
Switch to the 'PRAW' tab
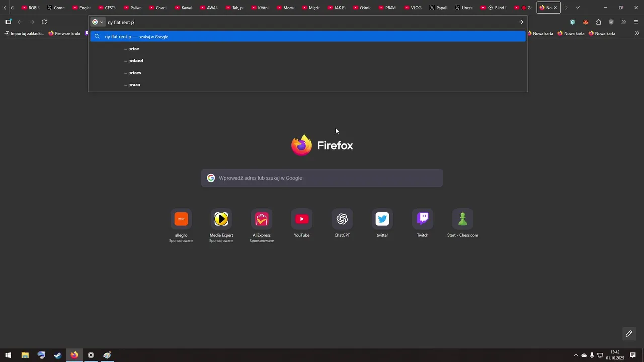pos(388,8)
